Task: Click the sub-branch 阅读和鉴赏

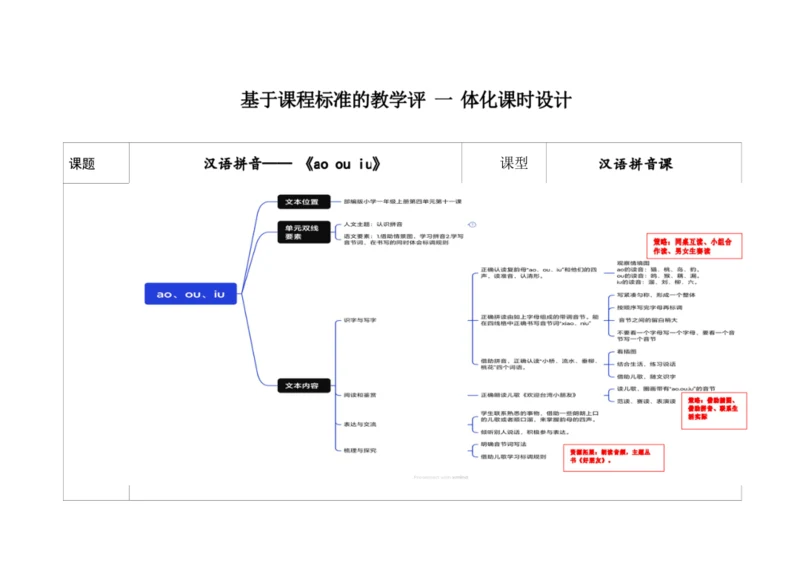Action: tap(360, 395)
